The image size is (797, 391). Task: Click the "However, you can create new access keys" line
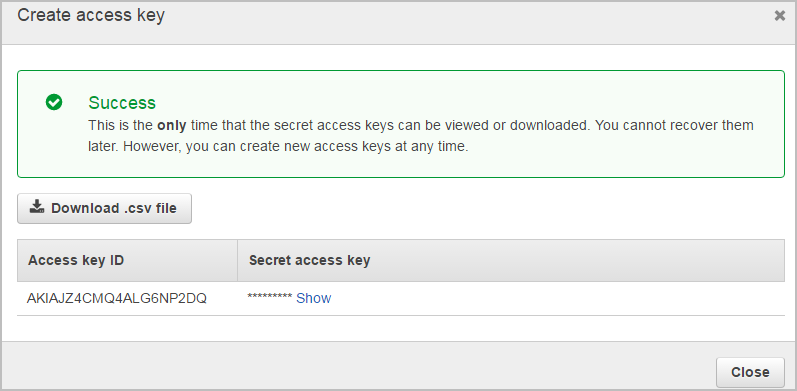[278, 147]
